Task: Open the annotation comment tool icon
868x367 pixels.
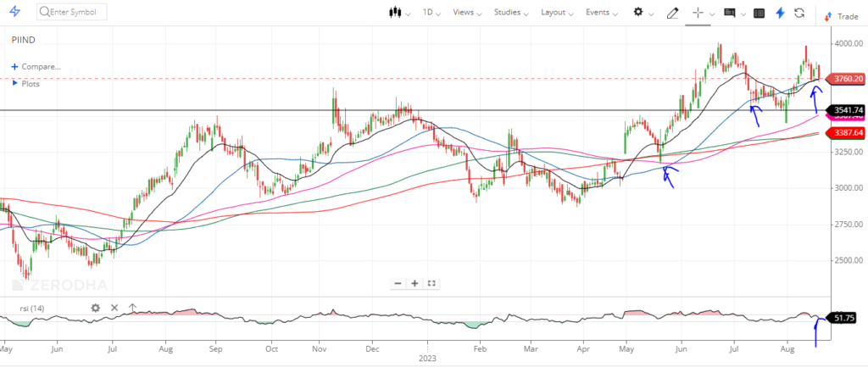Action: pos(730,13)
